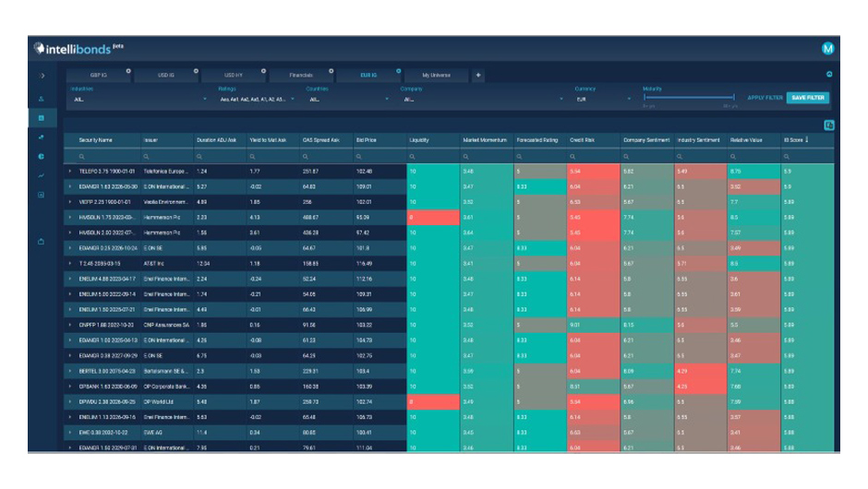Open the briefcase portfolio sidebar icon
This screenshot has height=489, width=868.
coord(42,241)
